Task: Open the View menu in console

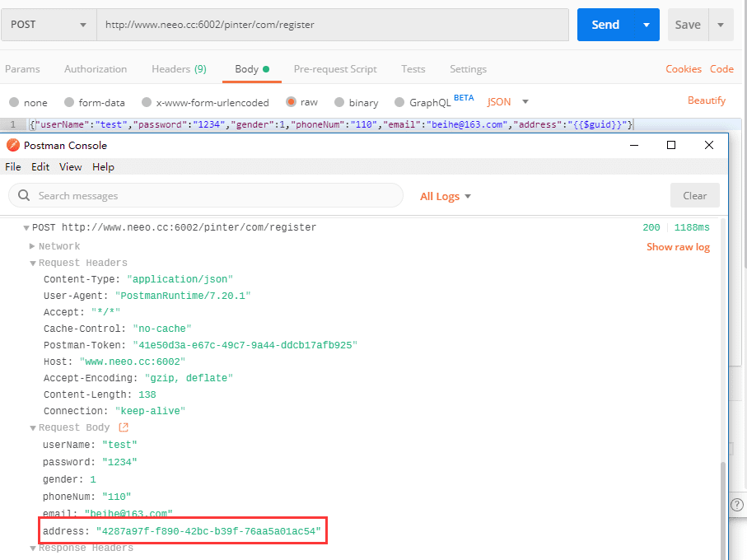Action: click(x=71, y=166)
